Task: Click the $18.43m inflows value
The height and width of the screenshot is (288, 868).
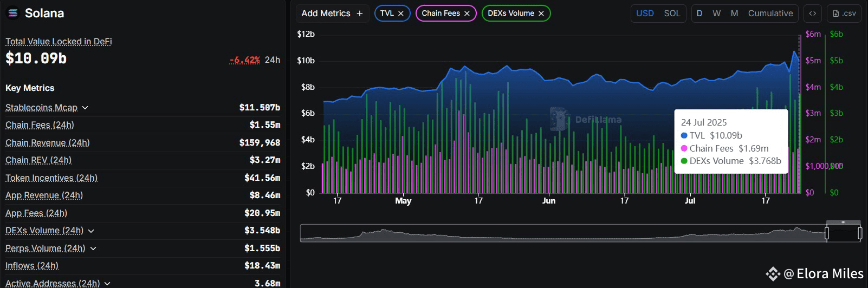Action: pyautogui.click(x=262, y=266)
